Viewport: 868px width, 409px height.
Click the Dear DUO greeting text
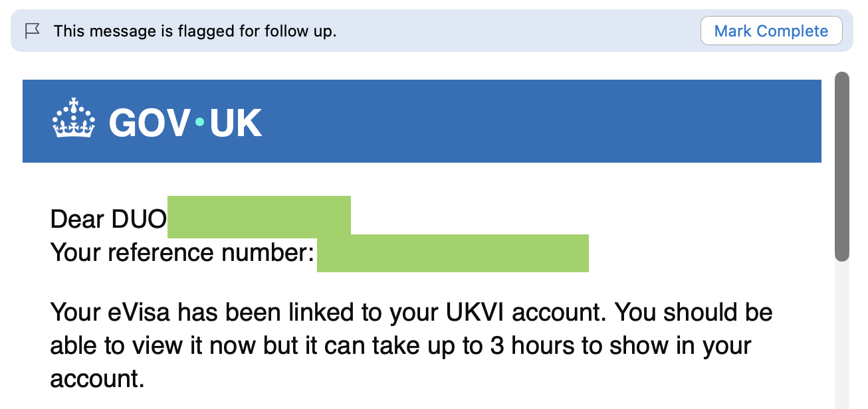[x=108, y=218]
